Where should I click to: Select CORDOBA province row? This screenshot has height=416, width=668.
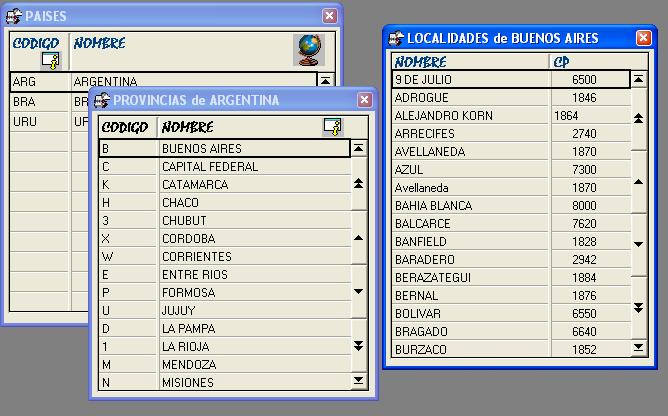225,238
